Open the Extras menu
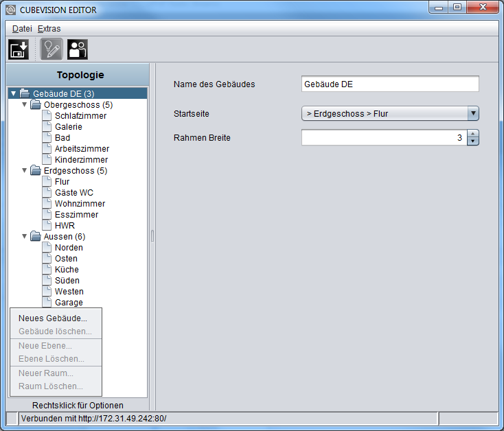The height and width of the screenshot is (431, 504). [x=49, y=29]
